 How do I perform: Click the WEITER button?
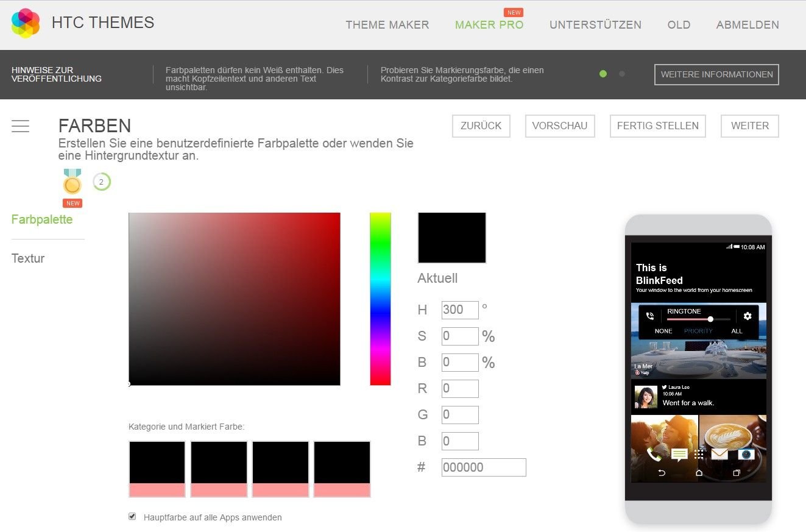click(x=750, y=126)
